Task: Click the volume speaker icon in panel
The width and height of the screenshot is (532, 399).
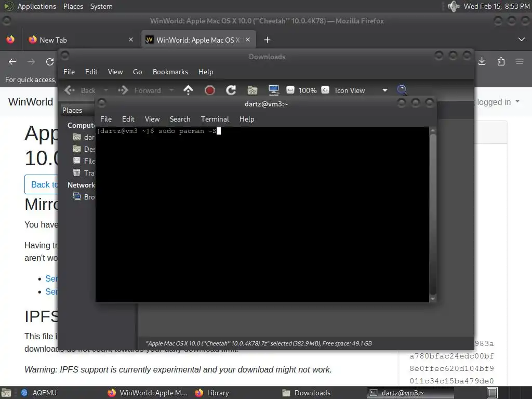Action: tap(453, 6)
